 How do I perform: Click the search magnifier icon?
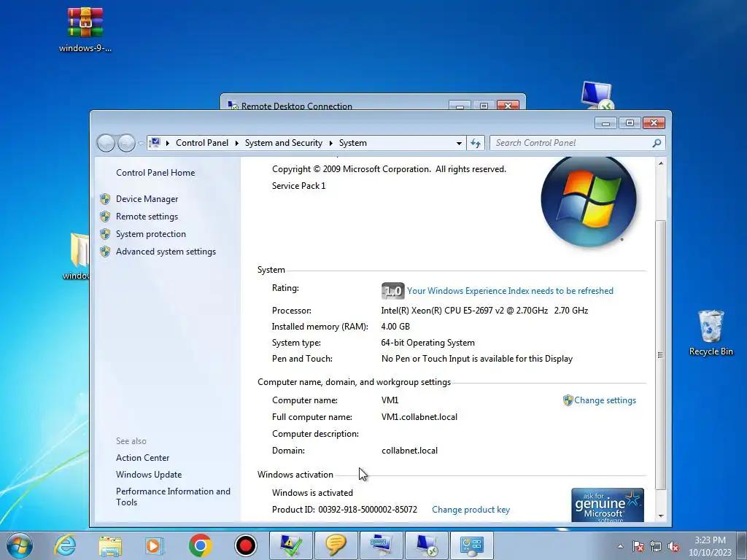657,143
